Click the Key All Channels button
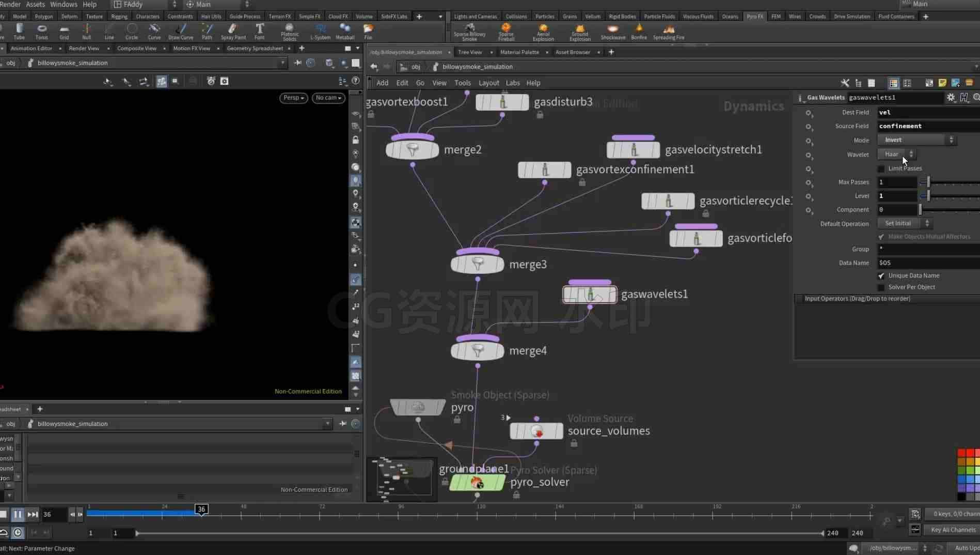 pyautogui.click(x=953, y=530)
